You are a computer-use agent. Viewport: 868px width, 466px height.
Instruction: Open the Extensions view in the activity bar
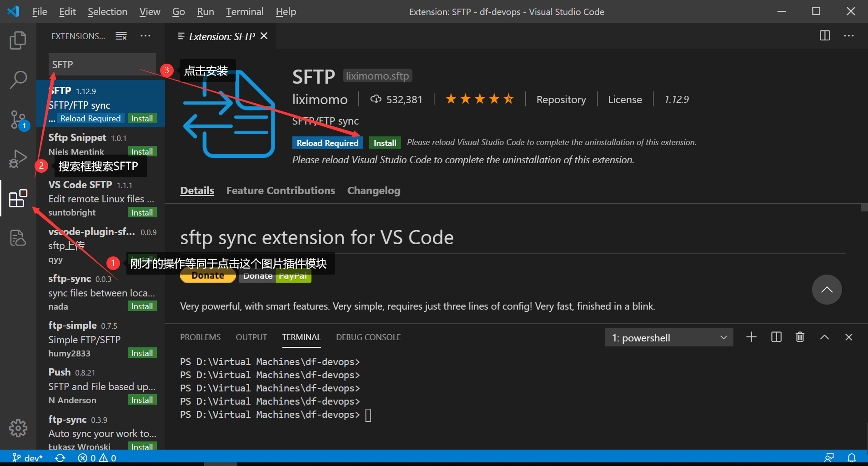(18, 198)
